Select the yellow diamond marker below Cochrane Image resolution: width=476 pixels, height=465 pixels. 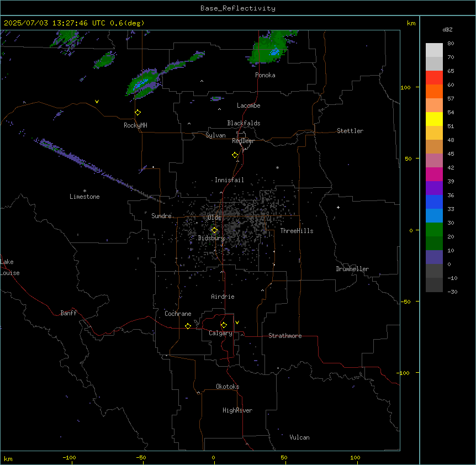pos(188,326)
